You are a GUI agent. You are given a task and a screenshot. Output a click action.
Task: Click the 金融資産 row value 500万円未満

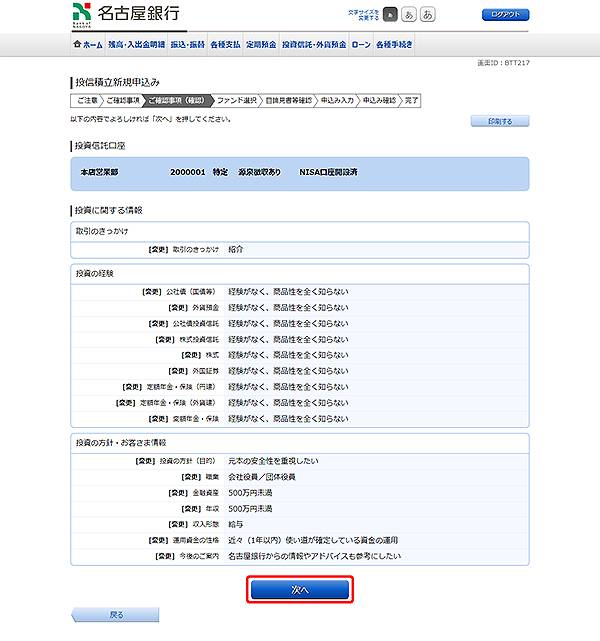(x=250, y=493)
